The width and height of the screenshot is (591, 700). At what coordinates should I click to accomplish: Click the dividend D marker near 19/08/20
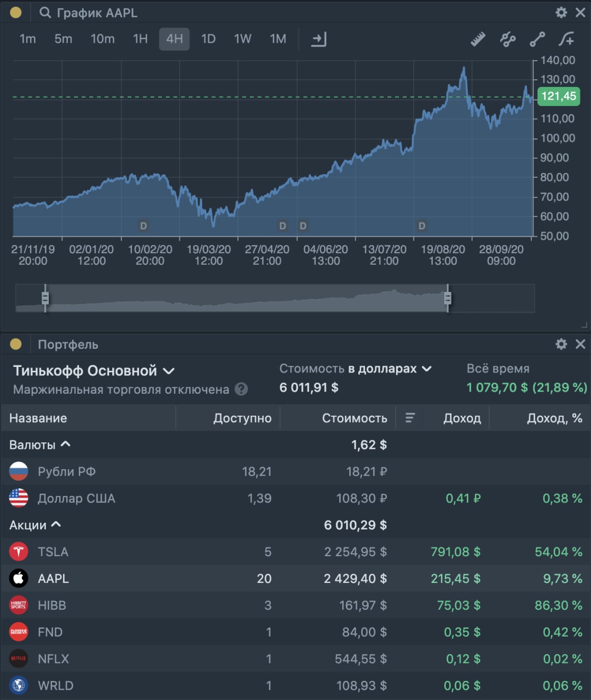(422, 226)
